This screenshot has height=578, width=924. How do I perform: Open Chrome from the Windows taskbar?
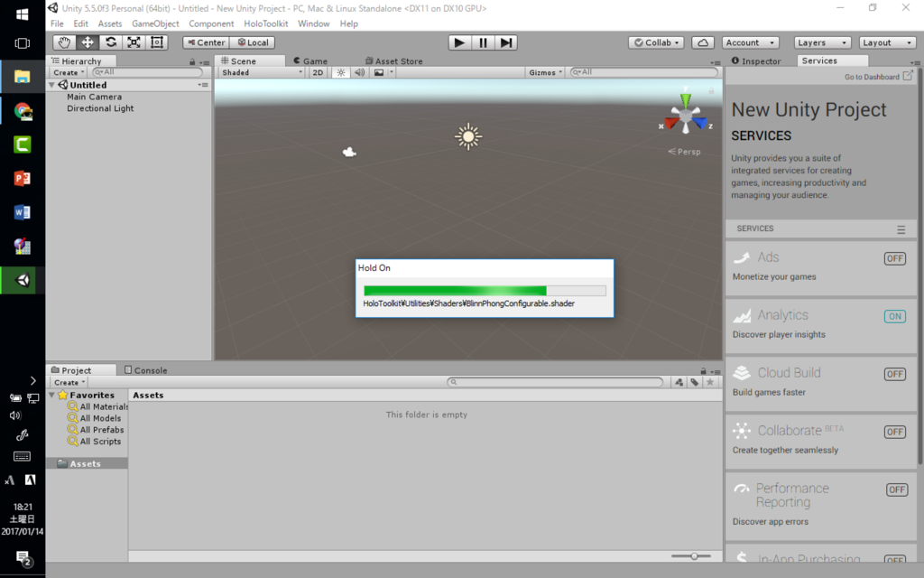pos(23,111)
